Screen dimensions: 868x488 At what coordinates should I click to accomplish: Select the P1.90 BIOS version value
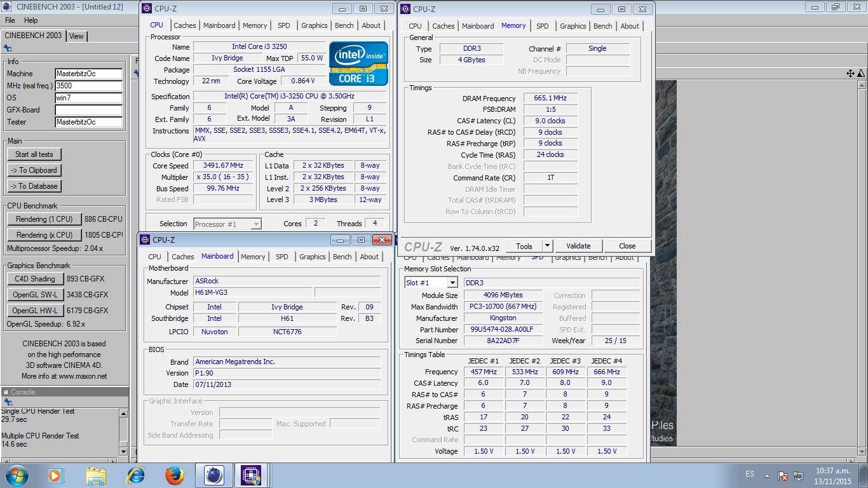point(287,373)
